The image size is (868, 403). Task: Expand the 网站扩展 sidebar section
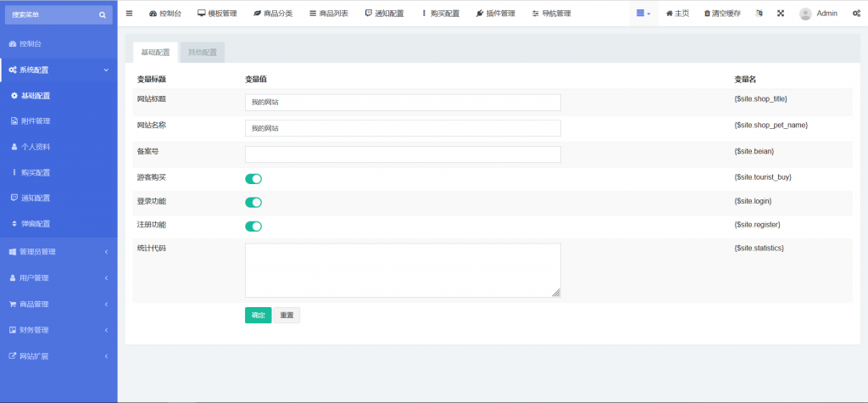58,355
